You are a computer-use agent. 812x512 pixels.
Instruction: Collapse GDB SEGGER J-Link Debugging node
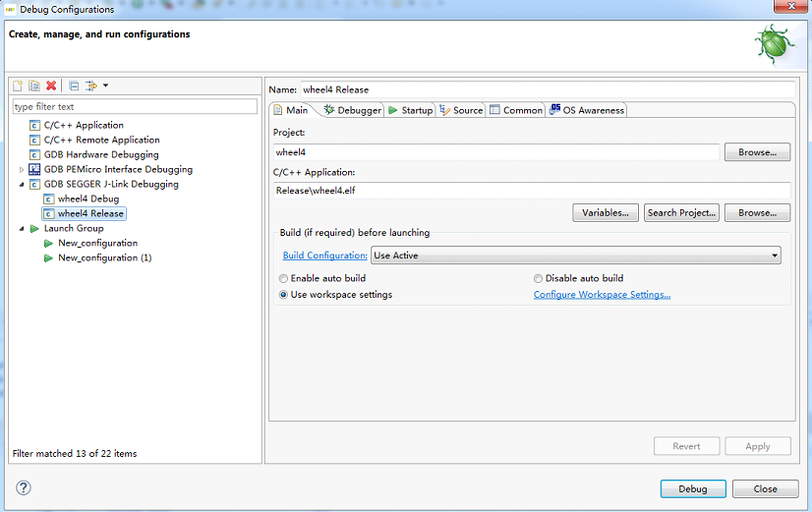point(22,184)
